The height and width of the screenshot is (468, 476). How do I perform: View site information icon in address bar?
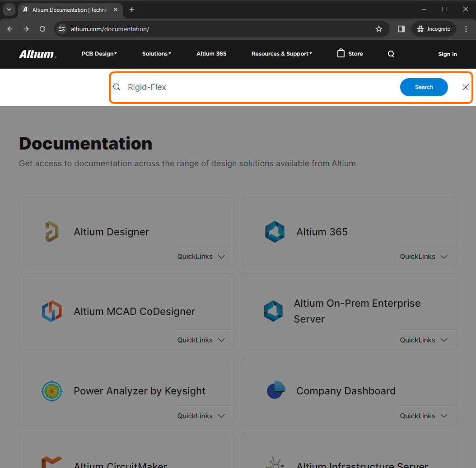point(62,29)
